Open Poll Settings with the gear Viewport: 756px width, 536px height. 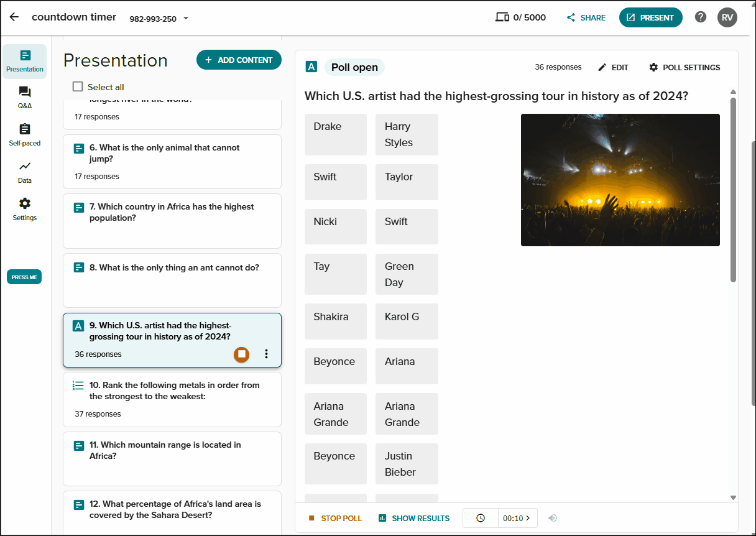685,67
